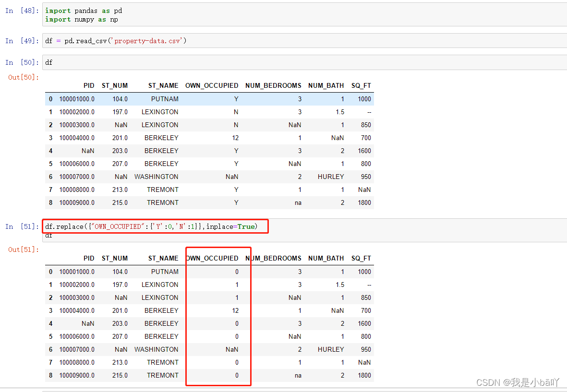The width and height of the screenshot is (567, 392).
Task: Click NUM_BATH value 1.5 in the Out[51] table
Action: [x=340, y=285]
